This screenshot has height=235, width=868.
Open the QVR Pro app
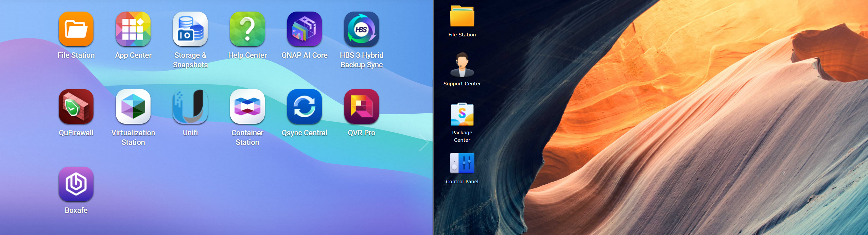pos(362,106)
